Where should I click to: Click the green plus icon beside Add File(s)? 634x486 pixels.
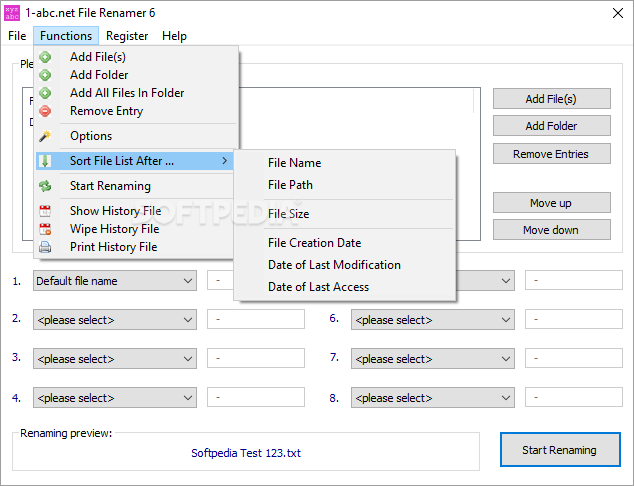pyautogui.click(x=45, y=57)
